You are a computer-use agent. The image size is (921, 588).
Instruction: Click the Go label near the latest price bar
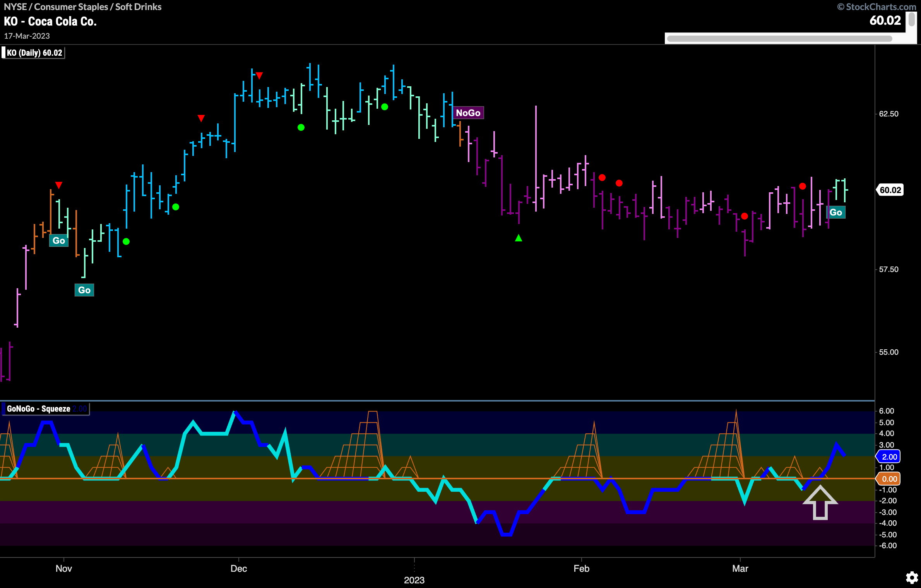point(836,212)
